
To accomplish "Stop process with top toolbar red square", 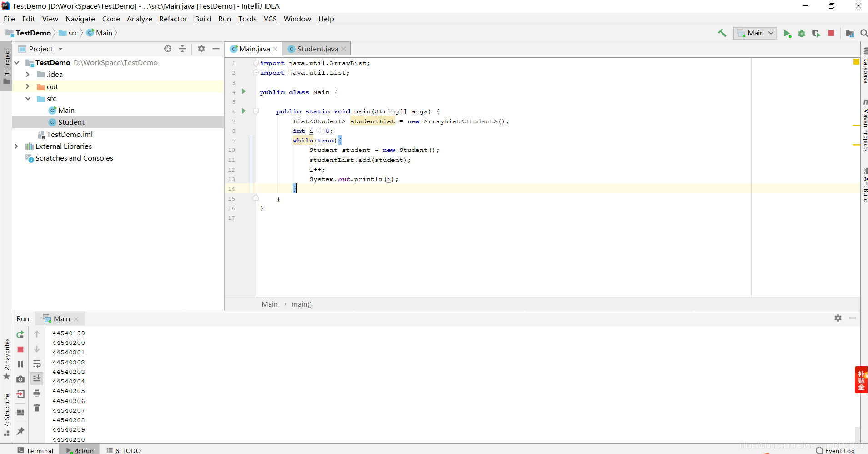I will click(831, 33).
